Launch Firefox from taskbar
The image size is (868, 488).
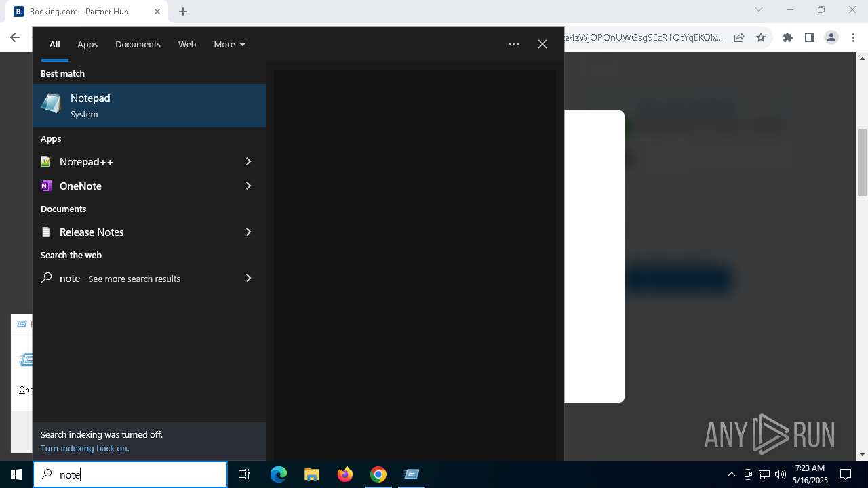tap(345, 474)
